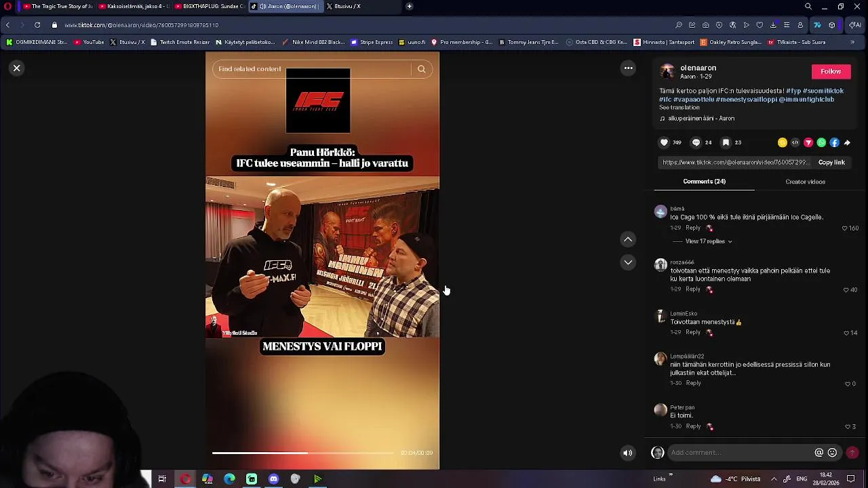Like the Peter pan comment (3 likes)
Screen dimensions: 868x488
(x=848, y=427)
